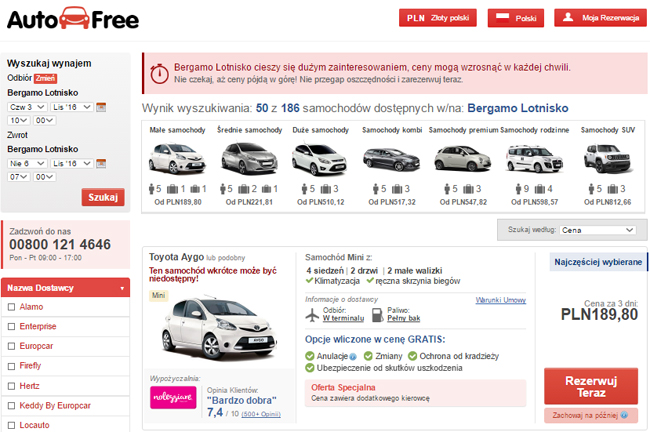Click the AutoFree logo
The width and height of the screenshot is (650, 432).
[73, 19]
